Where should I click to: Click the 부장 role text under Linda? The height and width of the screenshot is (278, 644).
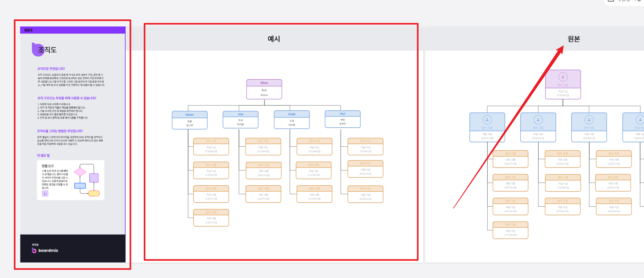pyautogui.click(x=292, y=121)
